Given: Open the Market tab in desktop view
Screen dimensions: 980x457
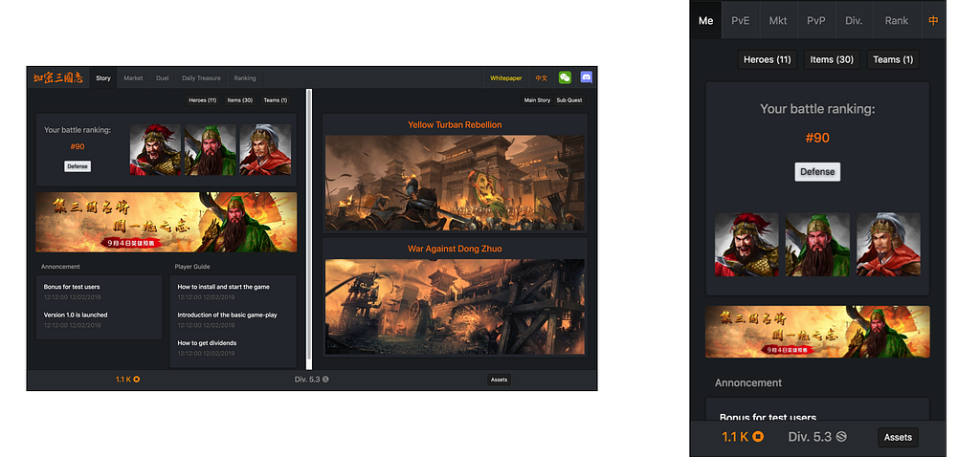Looking at the screenshot, I should [133, 78].
